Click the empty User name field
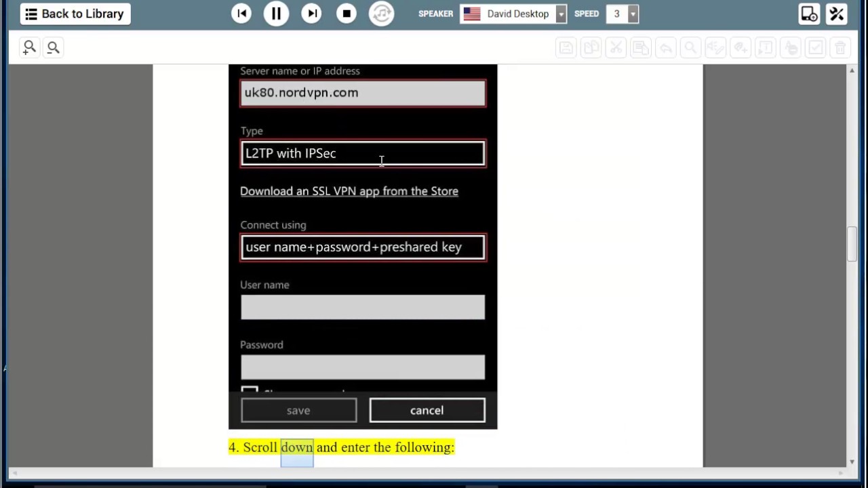The width and height of the screenshot is (868, 488). (x=363, y=307)
